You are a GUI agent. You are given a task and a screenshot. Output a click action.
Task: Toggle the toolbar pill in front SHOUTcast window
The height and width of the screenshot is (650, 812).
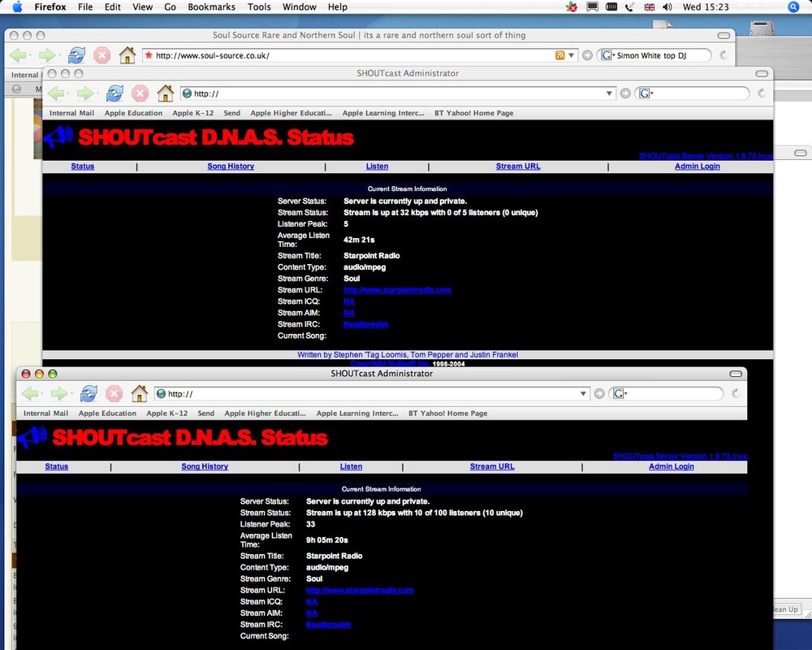(x=736, y=374)
